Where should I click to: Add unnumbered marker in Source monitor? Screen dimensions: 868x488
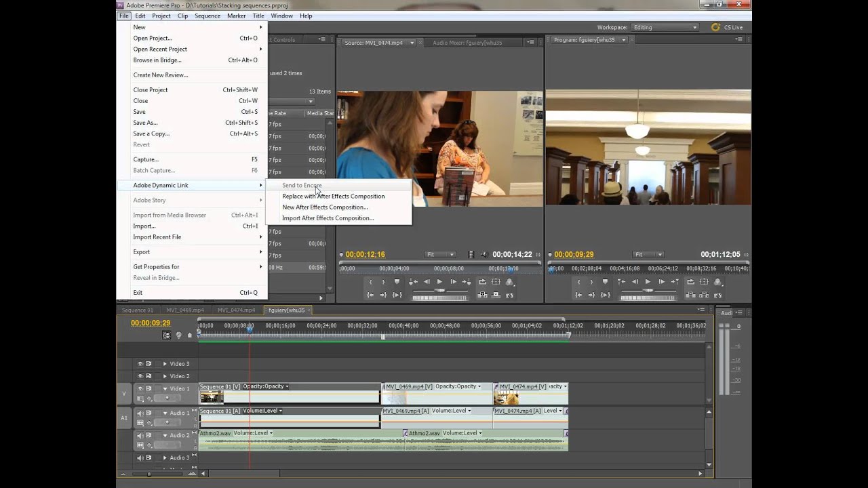point(397,282)
